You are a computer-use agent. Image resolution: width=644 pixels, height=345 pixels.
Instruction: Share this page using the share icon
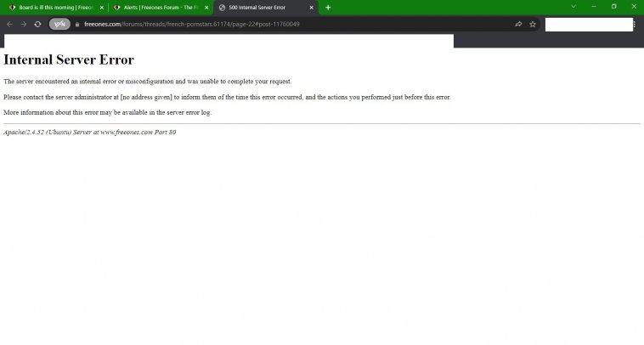coord(518,24)
